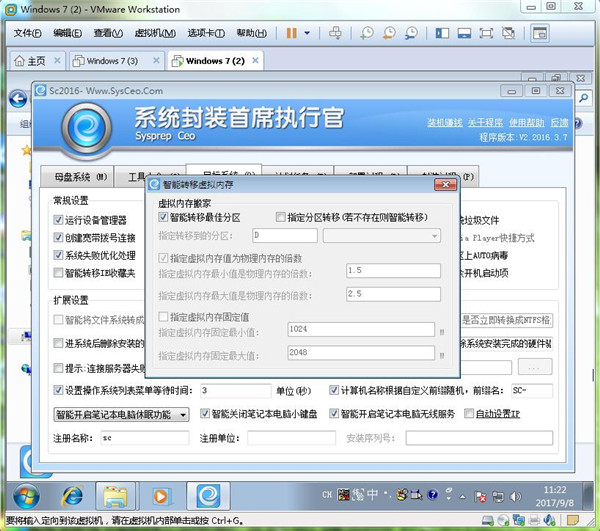
Task: Toggle 智能转移最佳分区 checkbox
Action: [x=163, y=217]
